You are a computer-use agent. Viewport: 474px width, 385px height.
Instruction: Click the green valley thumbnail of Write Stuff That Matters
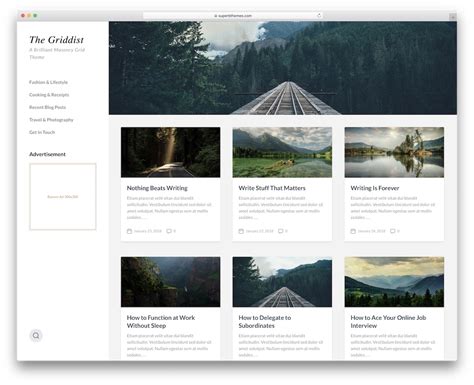(282, 152)
